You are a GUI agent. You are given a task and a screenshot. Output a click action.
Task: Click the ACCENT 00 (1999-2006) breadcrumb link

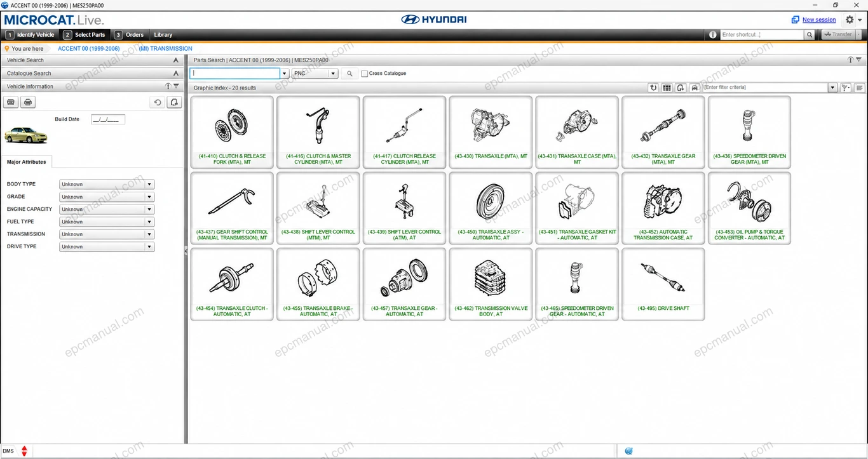point(89,48)
